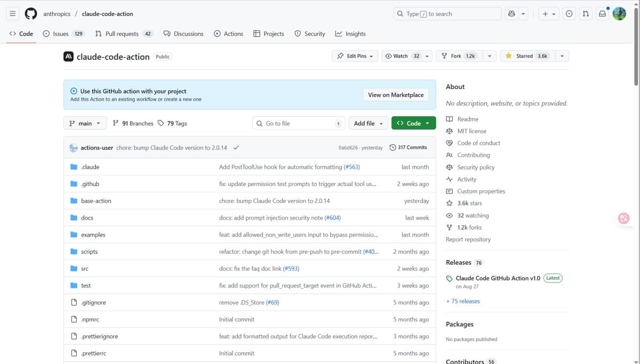Fork the repository
640x364 pixels.
point(459,56)
